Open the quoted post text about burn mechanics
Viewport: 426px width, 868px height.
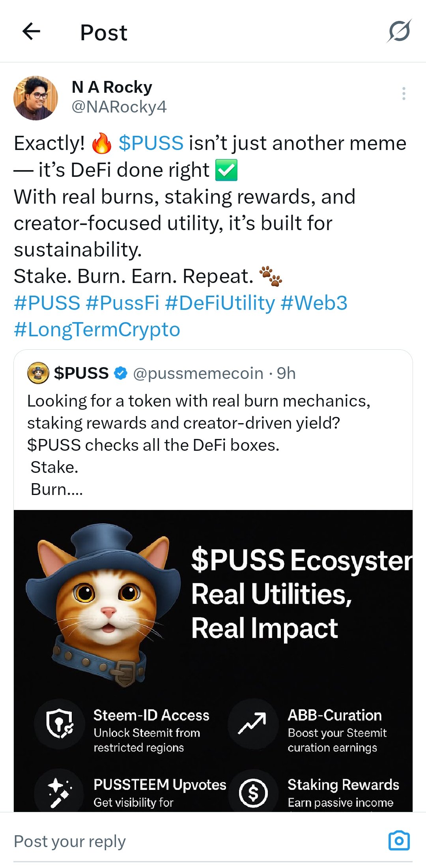click(199, 445)
